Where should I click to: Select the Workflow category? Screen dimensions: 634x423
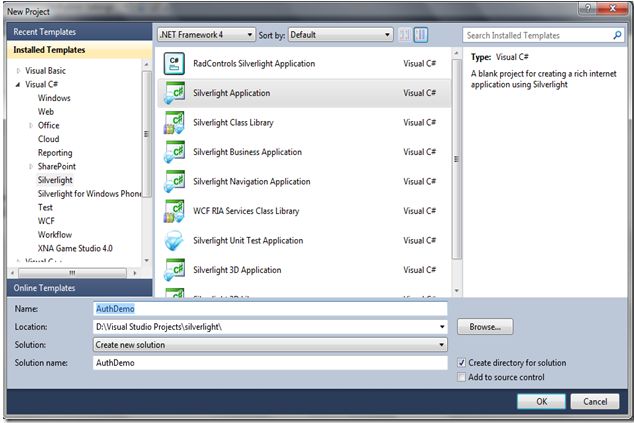[x=55, y=235]
